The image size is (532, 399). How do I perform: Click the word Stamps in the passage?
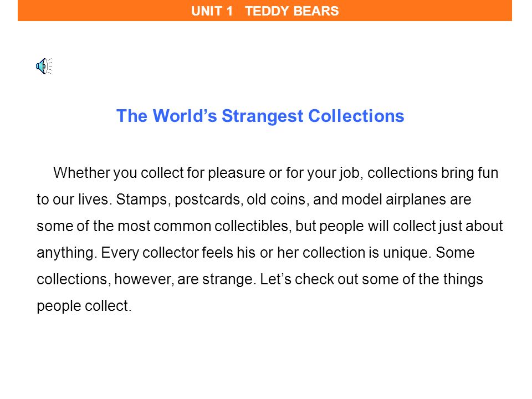pos(141,199)
